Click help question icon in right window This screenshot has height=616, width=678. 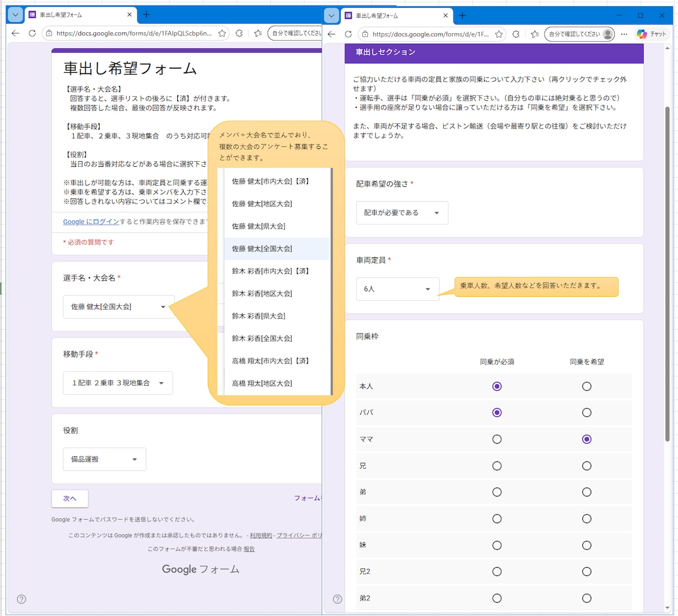(337, 599)
